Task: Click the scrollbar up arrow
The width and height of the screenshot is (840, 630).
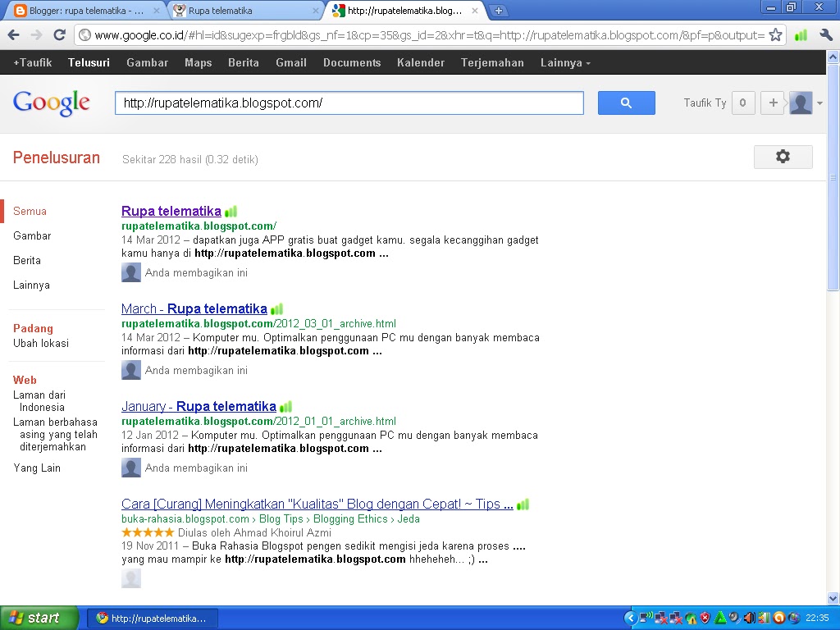Action: (x=833, y=57)
